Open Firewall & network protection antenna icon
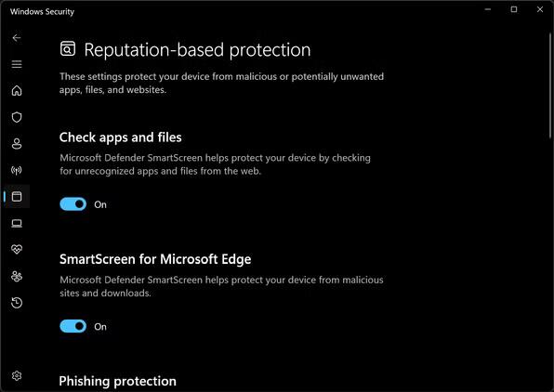 tap(17, 170)
